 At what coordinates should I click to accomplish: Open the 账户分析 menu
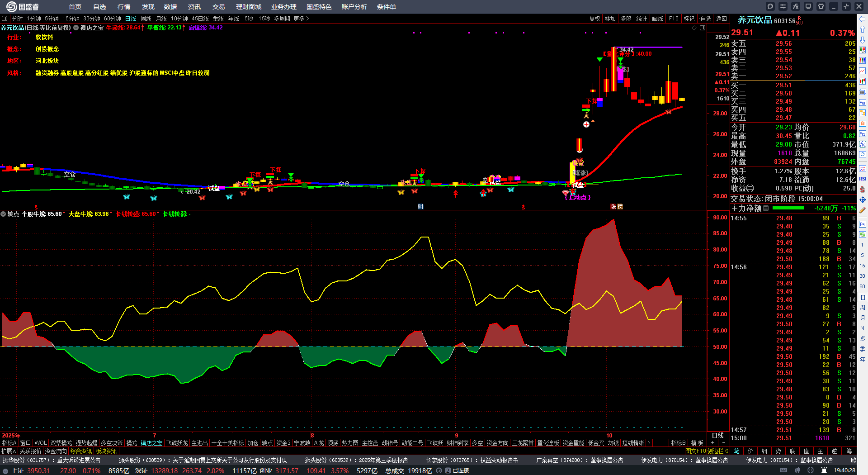point(354,7)
